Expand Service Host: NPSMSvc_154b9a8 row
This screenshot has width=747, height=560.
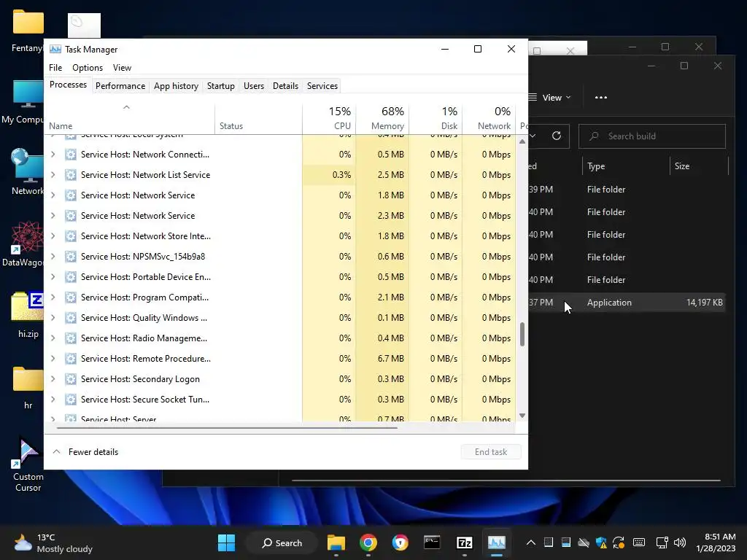53,257
